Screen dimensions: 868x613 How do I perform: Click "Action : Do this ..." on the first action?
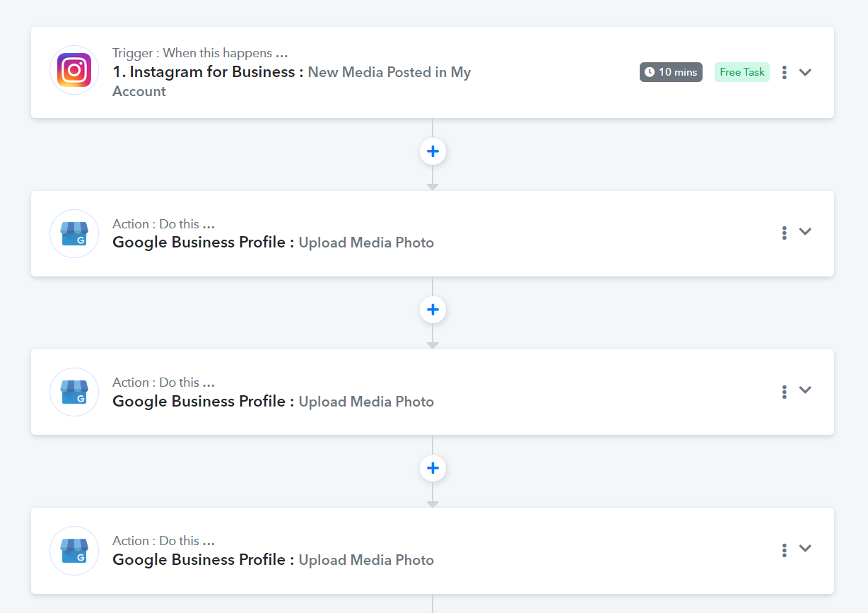[x=163, y=224]
